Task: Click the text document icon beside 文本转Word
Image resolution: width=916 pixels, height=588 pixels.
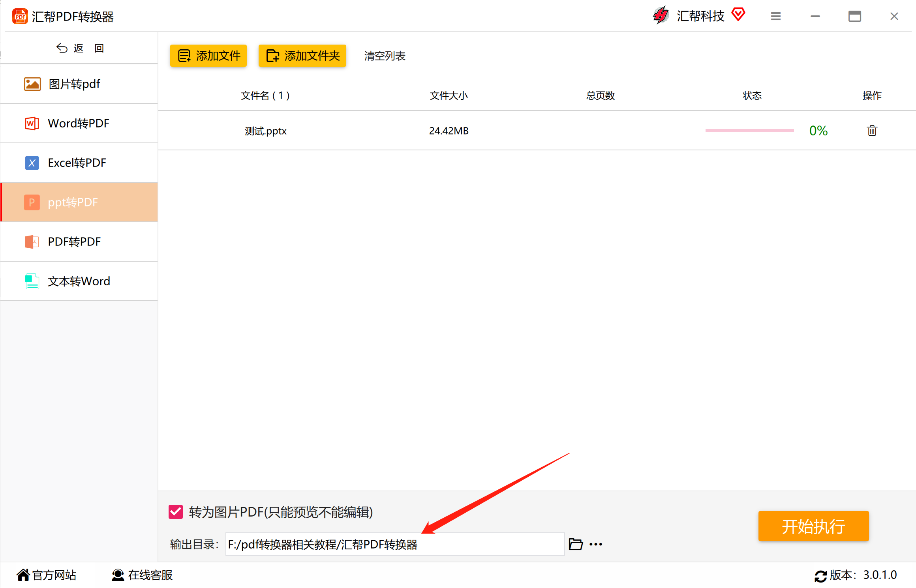Action: tap(32, 281)
